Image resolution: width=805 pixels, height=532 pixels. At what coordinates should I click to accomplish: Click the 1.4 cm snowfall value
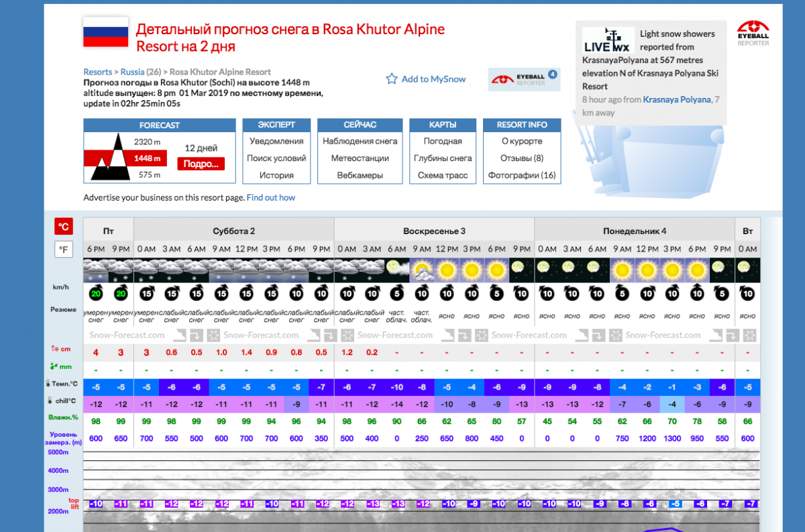click(246, 352)
